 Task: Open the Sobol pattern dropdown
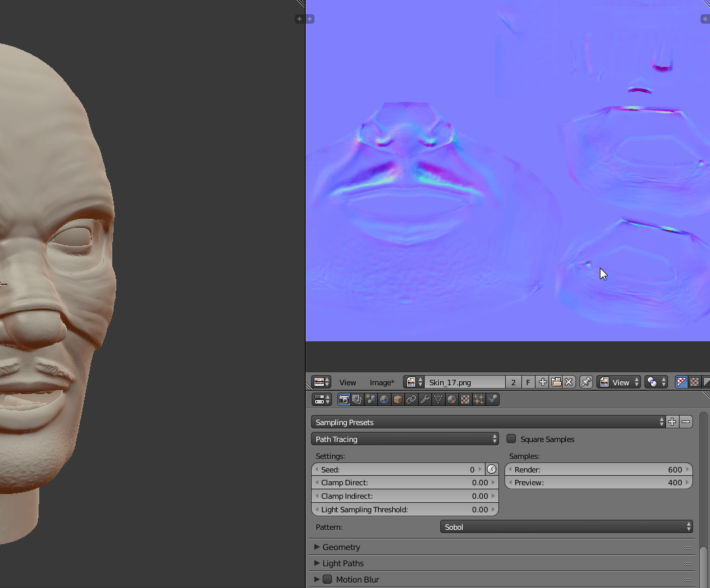pyautogui.click(x=566, y=527)
